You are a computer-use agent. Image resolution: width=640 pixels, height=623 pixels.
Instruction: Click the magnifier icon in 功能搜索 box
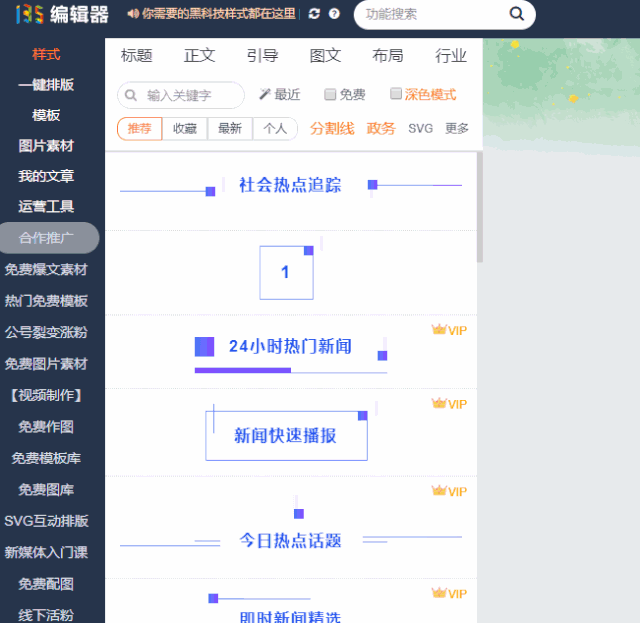pyautogui.click(x=517, y=14)
